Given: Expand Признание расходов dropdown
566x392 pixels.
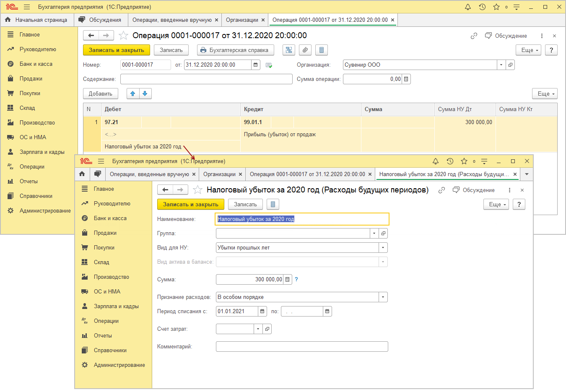Looking at the screenshot, I should pyautogui.click(x=383, y=297).
